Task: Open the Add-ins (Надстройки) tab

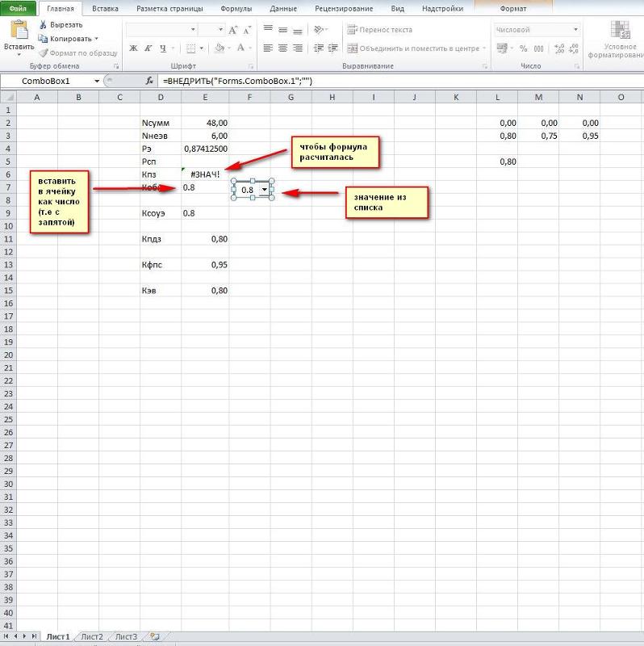Action: click(442, 8)
